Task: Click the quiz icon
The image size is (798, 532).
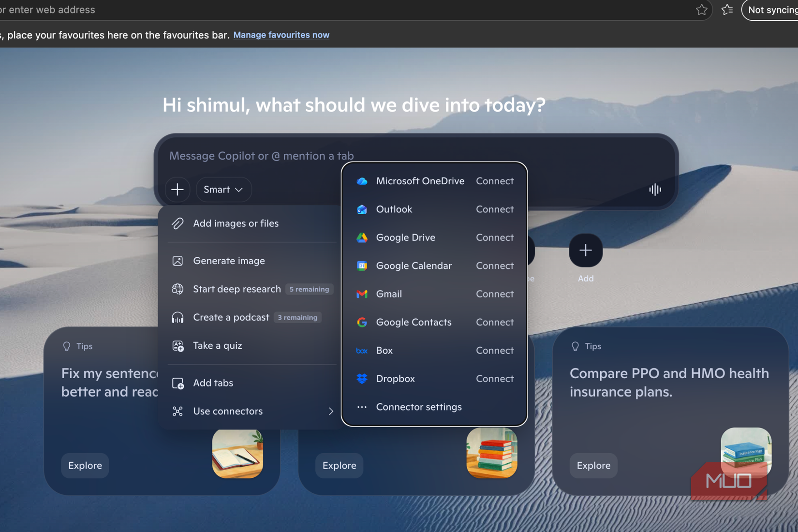Action: tap(177, 345)
